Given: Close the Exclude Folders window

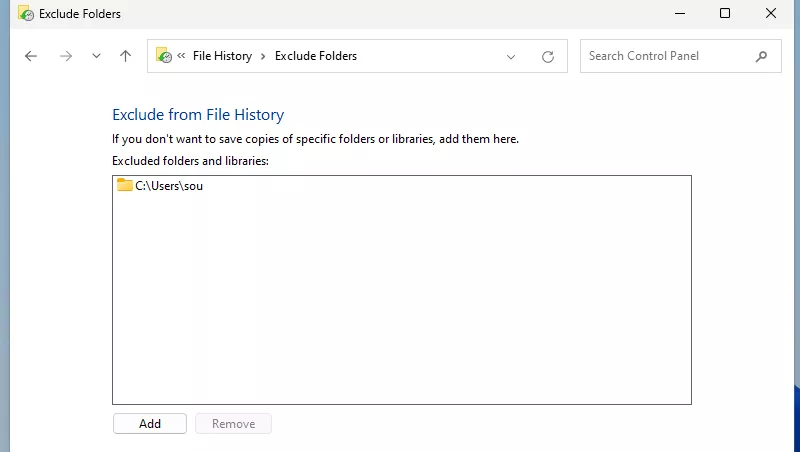Looking at the screenshot, I should coord(771,13).
